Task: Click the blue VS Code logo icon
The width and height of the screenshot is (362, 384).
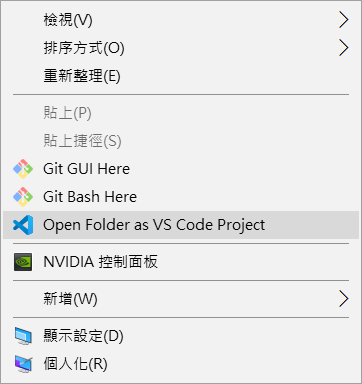Action: pyautogui.click(x=23, y=225)
